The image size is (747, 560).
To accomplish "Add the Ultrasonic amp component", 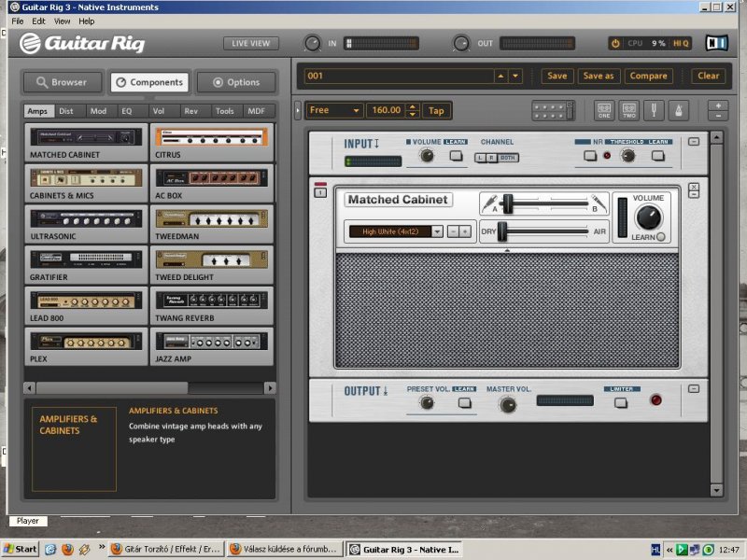I will pos(86,224).
